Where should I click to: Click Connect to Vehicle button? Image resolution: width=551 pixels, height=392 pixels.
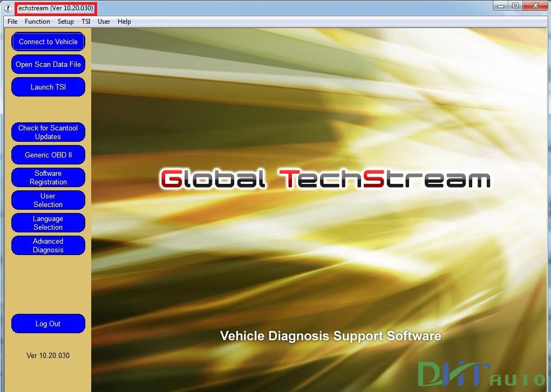[48, 42]
